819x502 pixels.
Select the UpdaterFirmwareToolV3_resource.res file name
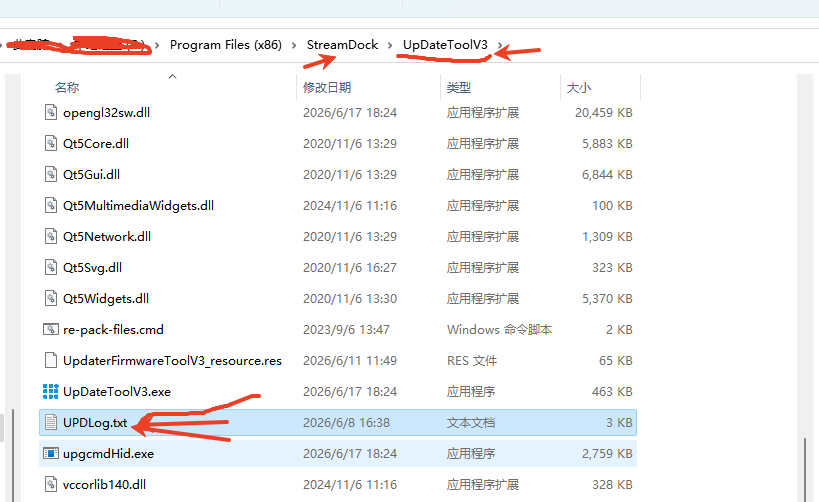tap(172, 361)
